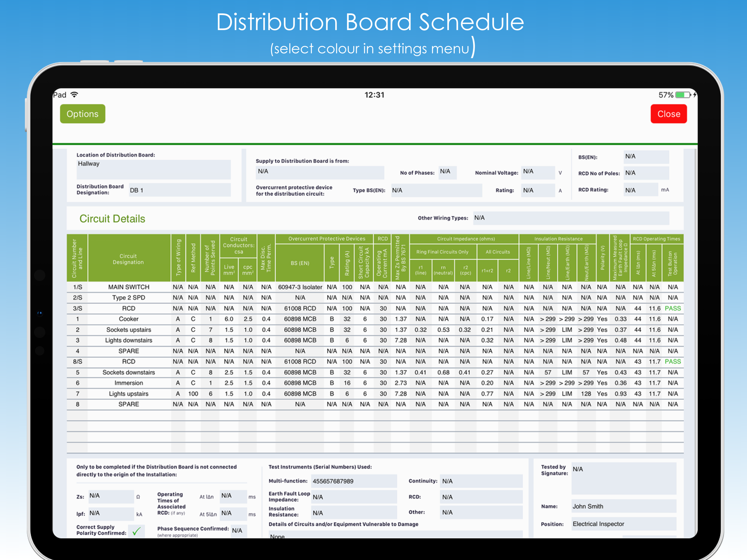Screen dimensions: 747x560
Task: Edit the Name field John Smith
Action: coord(623,506)
